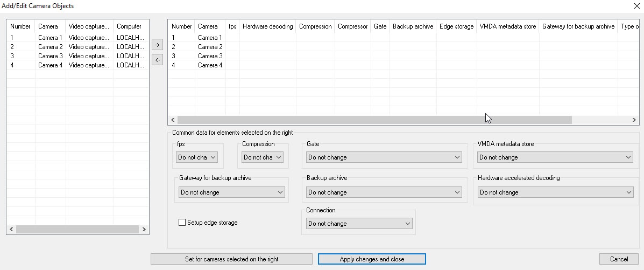Viewport: 644px width, 270px height.
Task: Click the right table's horizontal scrollbar track
Action: 600,120
